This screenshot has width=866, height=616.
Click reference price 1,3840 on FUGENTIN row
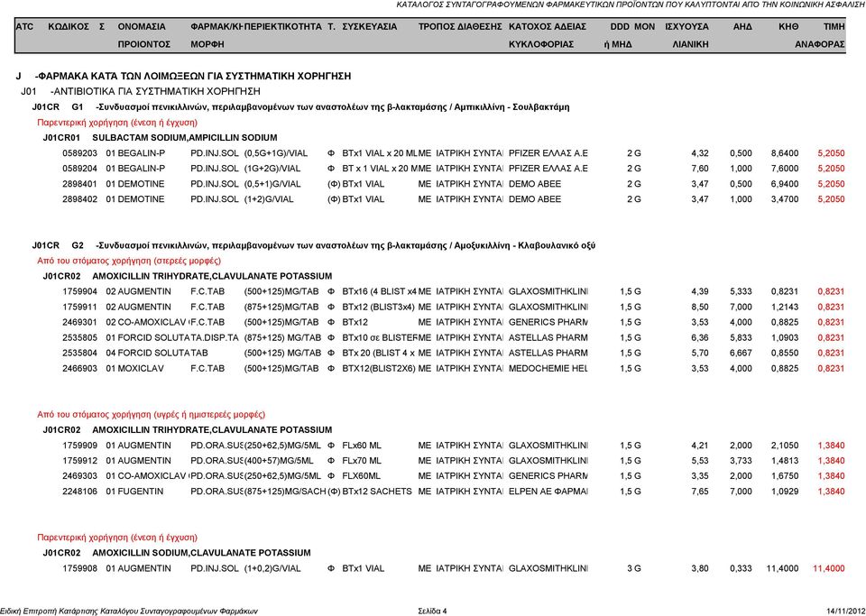(831, 492)
